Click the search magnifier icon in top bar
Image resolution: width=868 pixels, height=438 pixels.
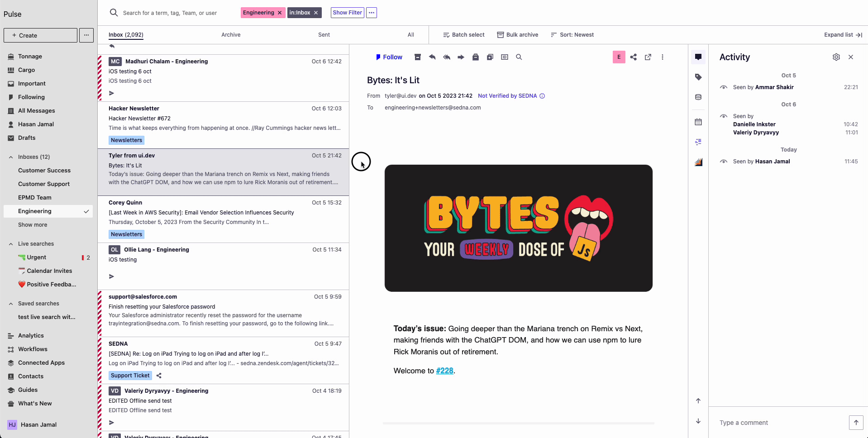tap(114, 13)
